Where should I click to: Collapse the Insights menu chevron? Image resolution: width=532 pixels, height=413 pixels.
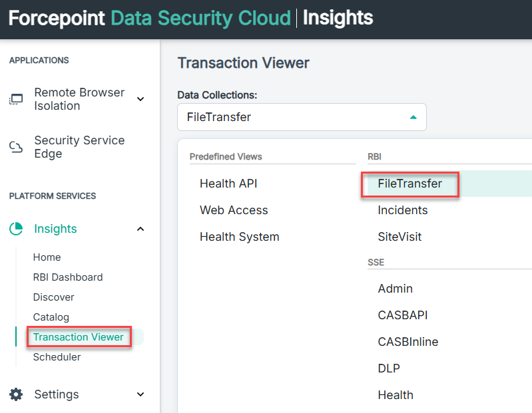[x=140, y=229]
